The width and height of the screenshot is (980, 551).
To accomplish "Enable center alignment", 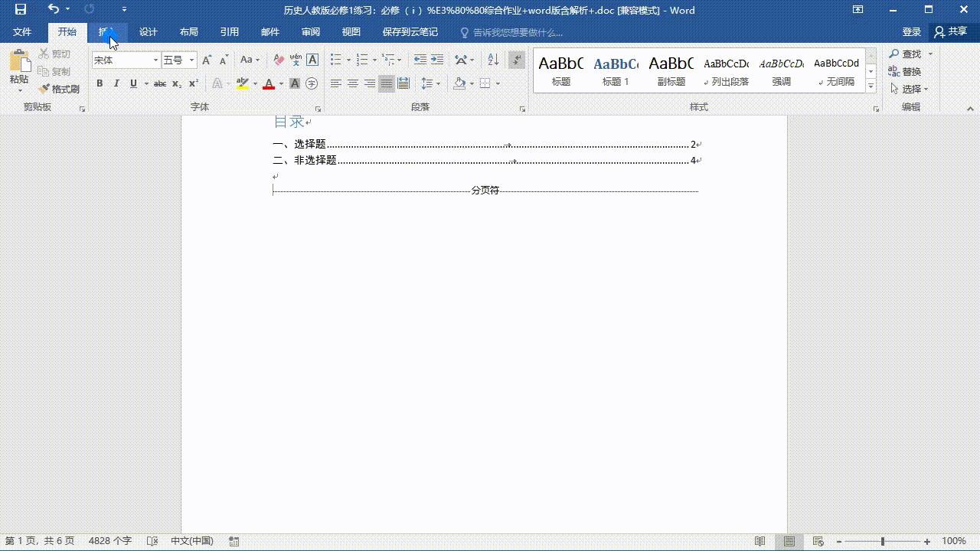I will (352, 83).
